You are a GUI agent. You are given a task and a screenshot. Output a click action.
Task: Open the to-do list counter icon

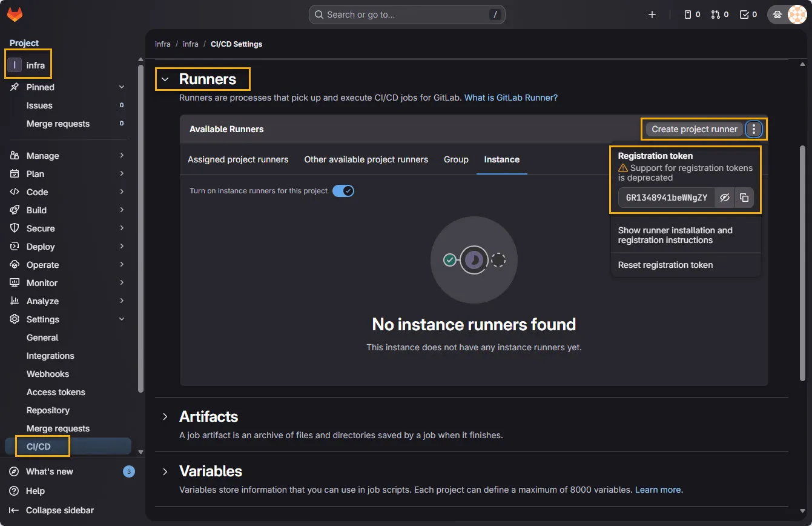tap(748, 15)
